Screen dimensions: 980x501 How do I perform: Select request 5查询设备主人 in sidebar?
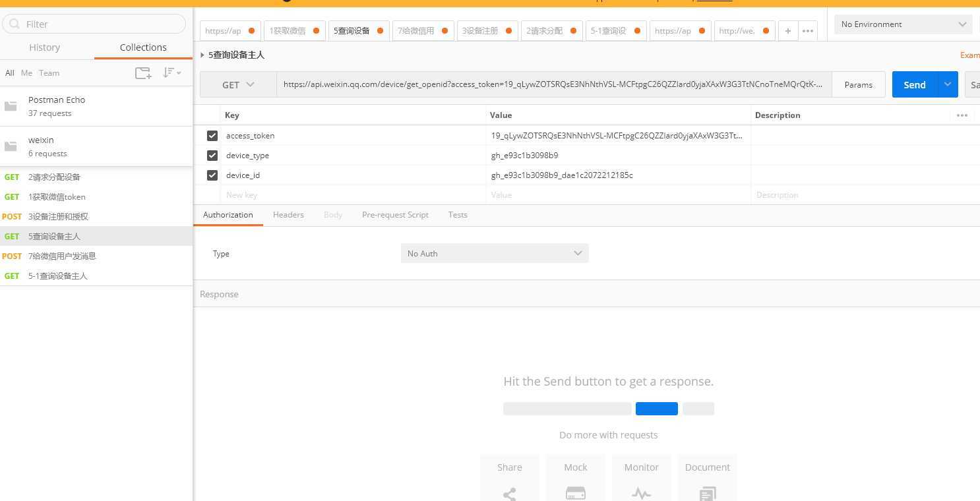pos(96,236)
